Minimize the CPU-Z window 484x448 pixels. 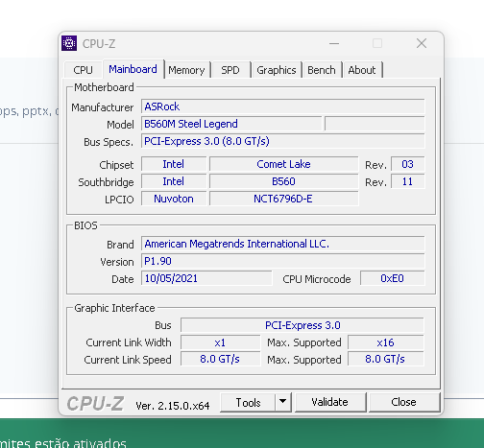334,43
